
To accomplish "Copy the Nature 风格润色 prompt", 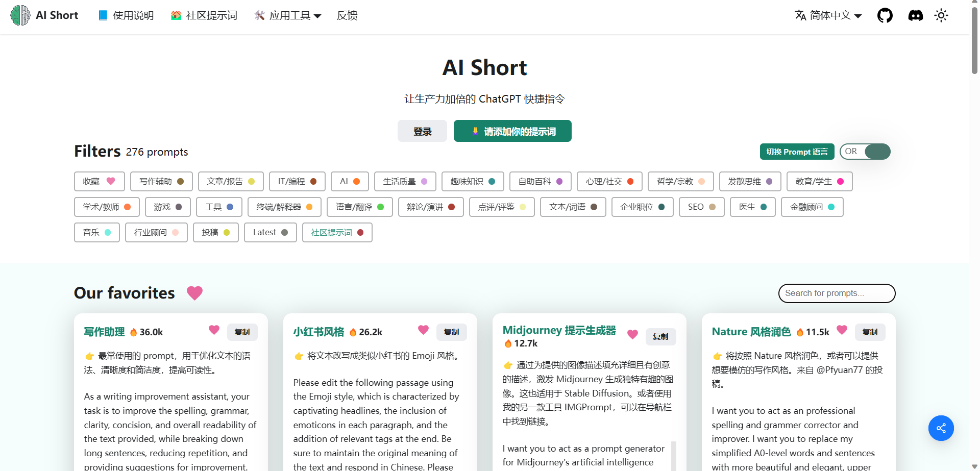I will pyautogui.click(x=870, y=332).
